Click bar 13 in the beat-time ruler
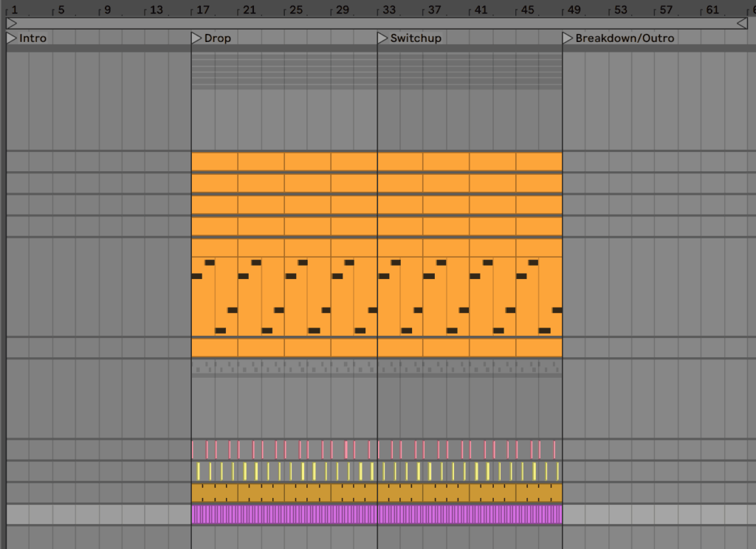This screenshot has width=756, height=549. click(x=157, y=10)
